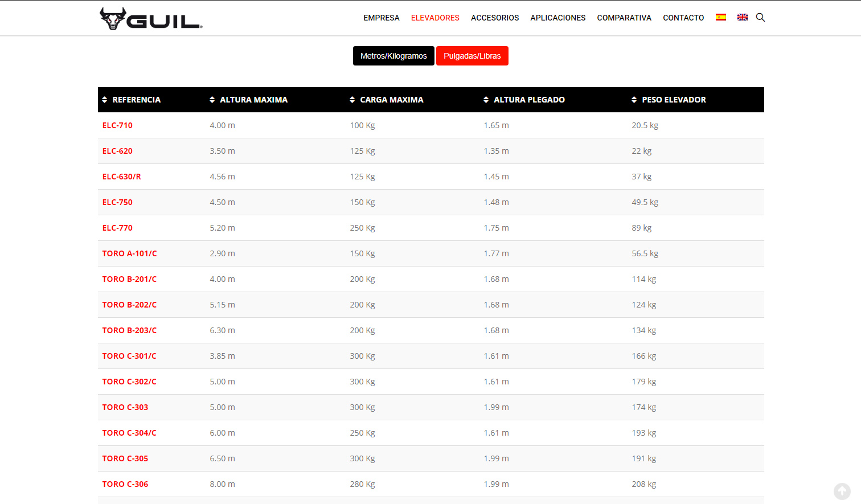This screenshot has height=504, width=861.
Task: Select Pulgadas/Libras units
Action: 472,56
